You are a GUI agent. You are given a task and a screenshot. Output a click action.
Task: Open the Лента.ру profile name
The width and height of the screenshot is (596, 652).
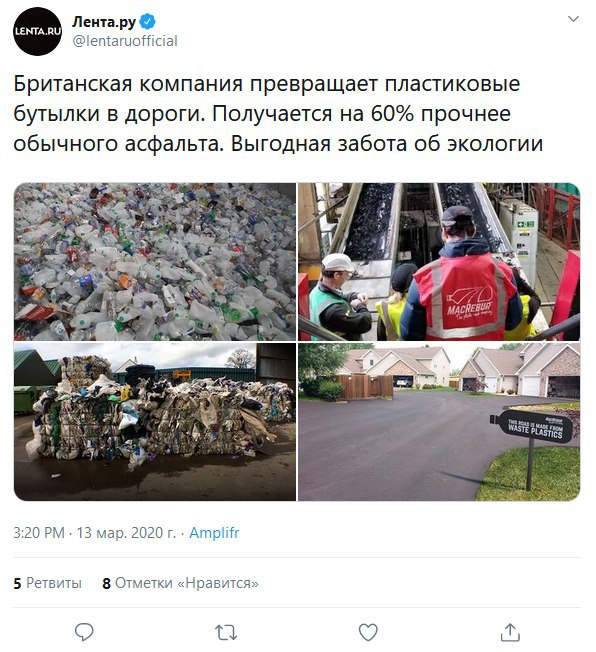104,22
